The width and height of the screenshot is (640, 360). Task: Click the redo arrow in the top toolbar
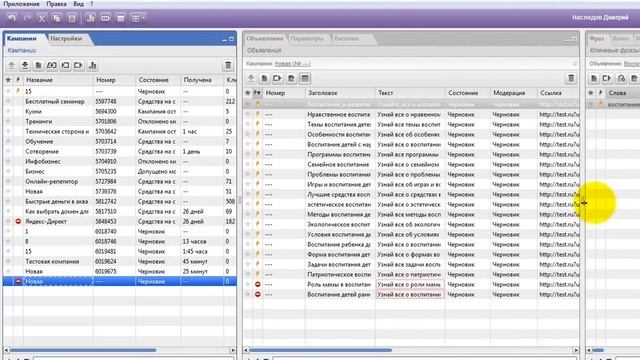[x=27, y=18]
